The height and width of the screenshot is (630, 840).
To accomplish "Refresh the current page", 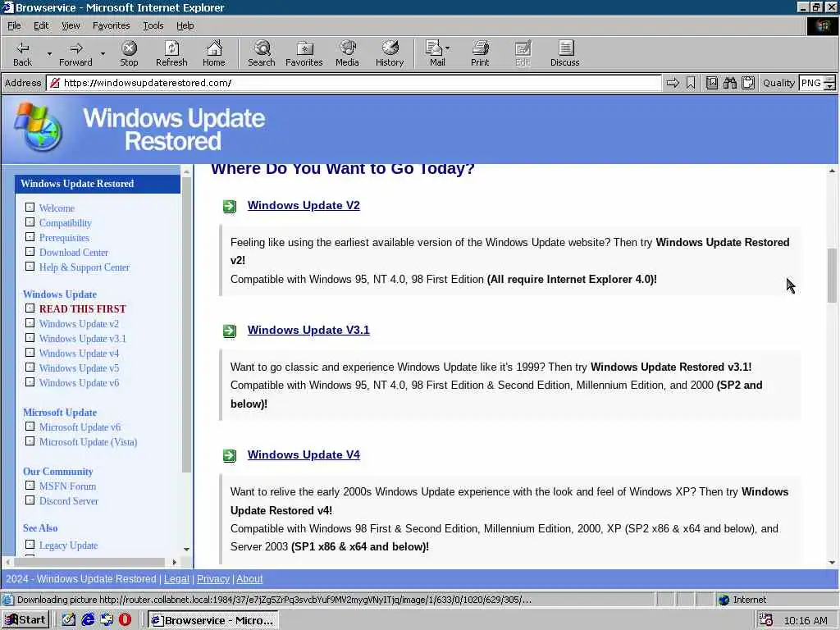I will [171, 53].
